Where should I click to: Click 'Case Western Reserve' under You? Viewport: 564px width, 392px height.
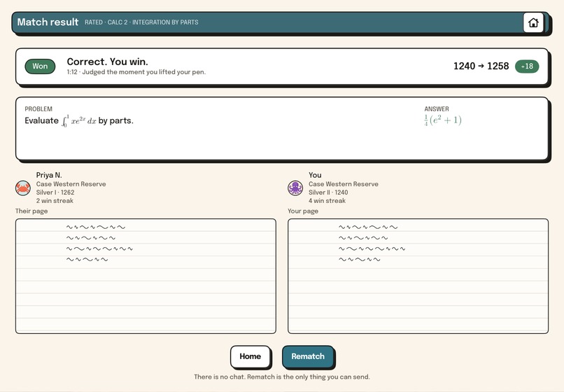coord(344,184)
